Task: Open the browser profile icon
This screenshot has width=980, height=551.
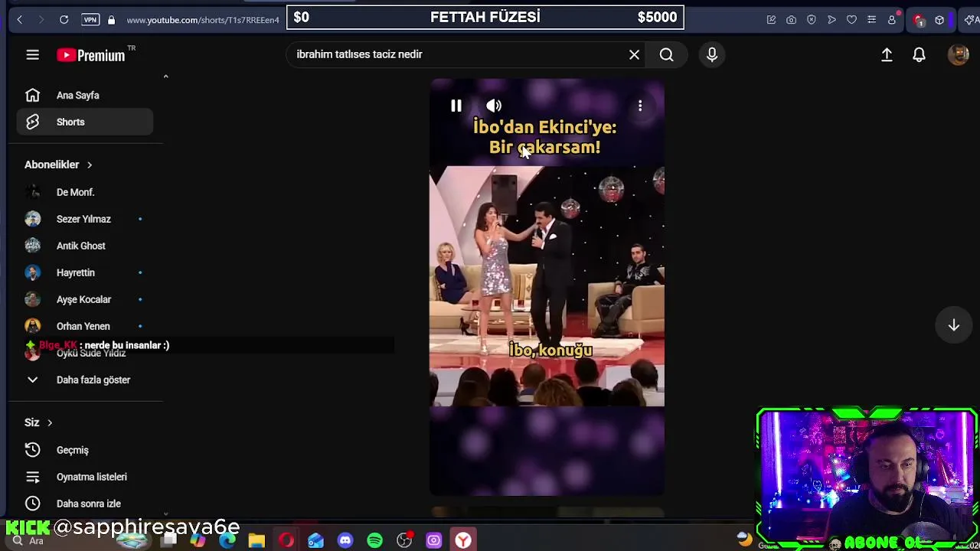Action: coord(891,19)
